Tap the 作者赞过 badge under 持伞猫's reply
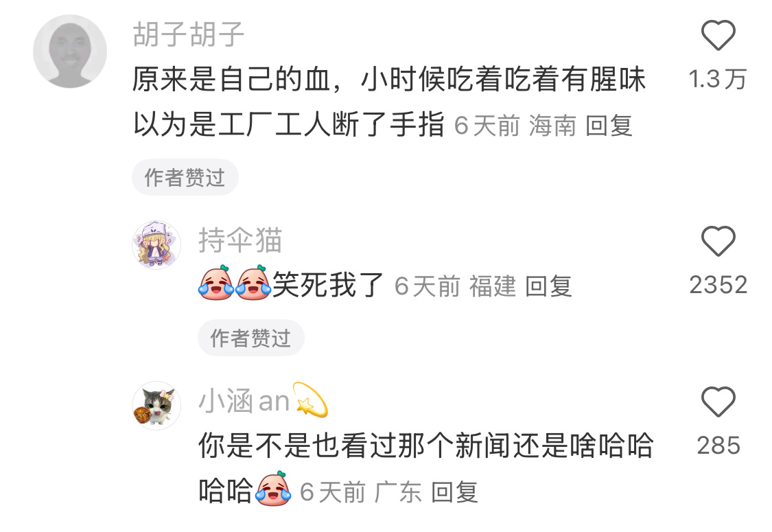Image resolution: width=772 pixels, height=532 pixels. click(251, 338)
